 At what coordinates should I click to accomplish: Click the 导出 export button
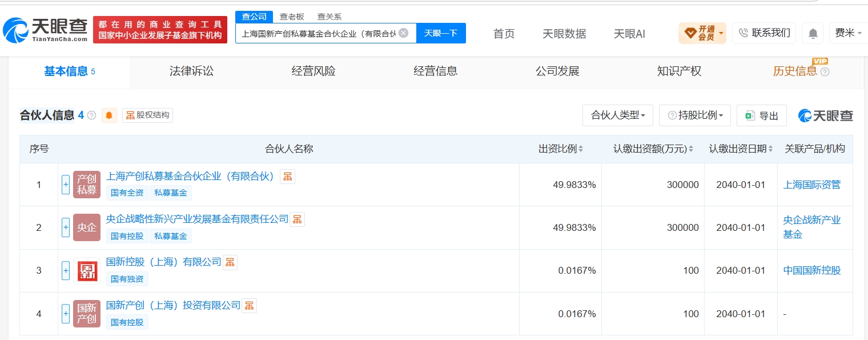pos(762,115)
